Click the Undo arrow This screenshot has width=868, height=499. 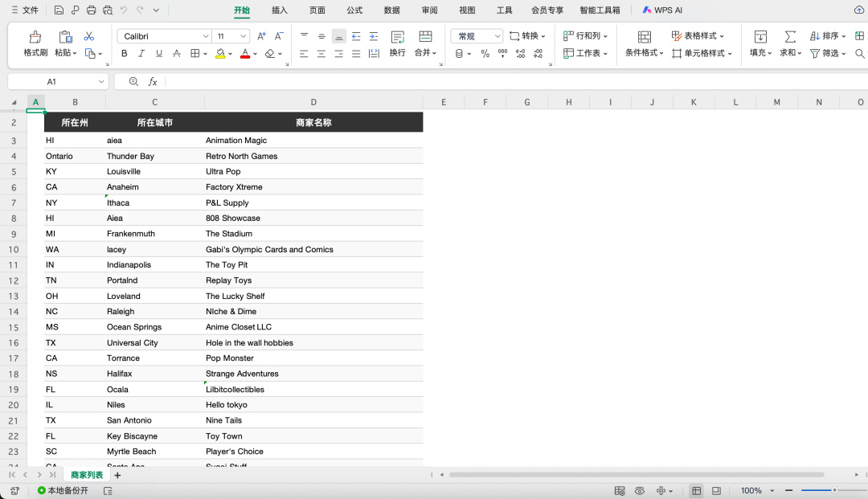tap(124, 10)
